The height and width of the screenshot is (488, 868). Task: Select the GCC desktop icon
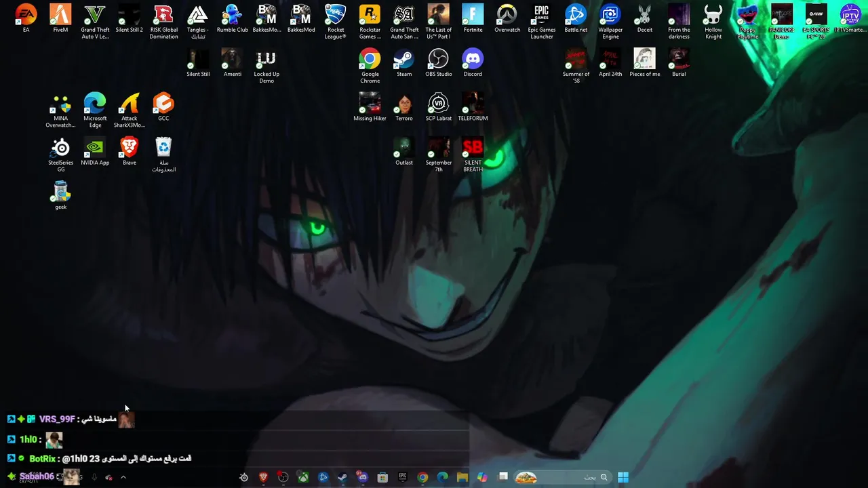163,107
